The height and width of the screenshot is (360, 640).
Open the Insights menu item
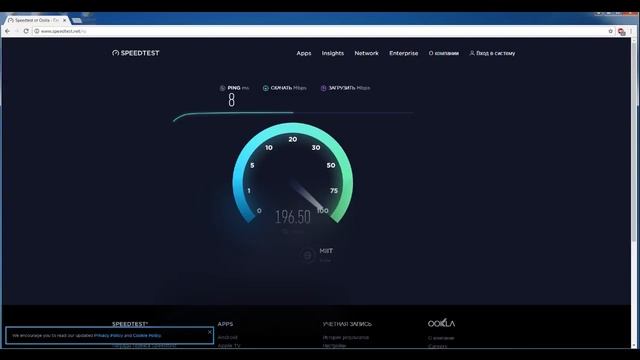333,53
